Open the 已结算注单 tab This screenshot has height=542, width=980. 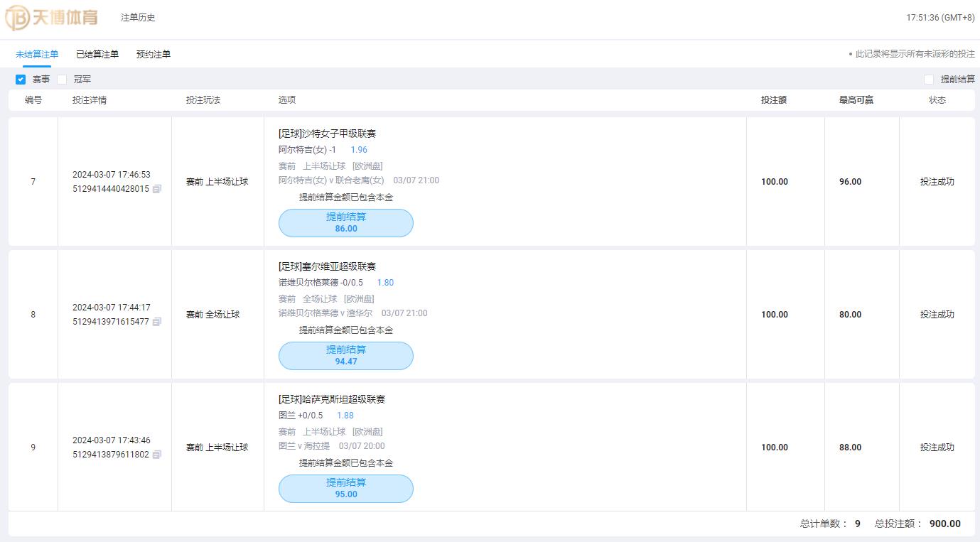pos(97,54)
